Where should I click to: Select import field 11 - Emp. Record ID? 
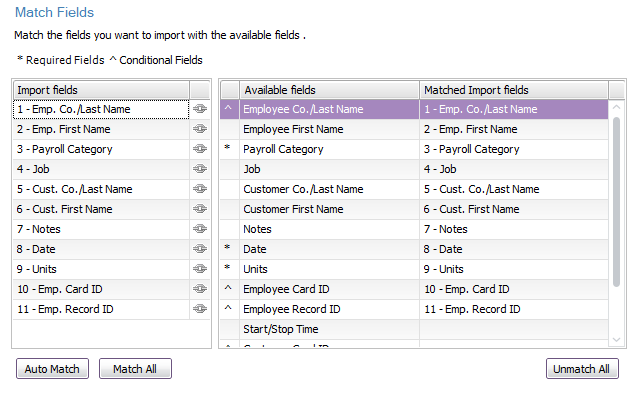[101, 309]
